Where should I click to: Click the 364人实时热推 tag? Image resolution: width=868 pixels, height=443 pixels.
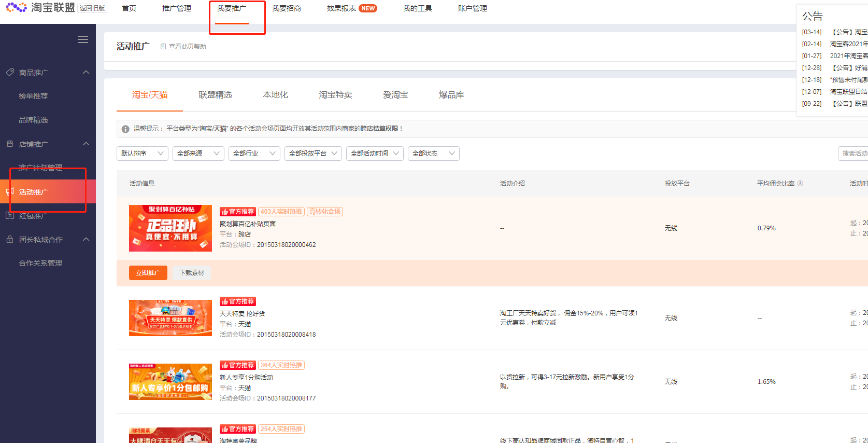coord(281,365)
